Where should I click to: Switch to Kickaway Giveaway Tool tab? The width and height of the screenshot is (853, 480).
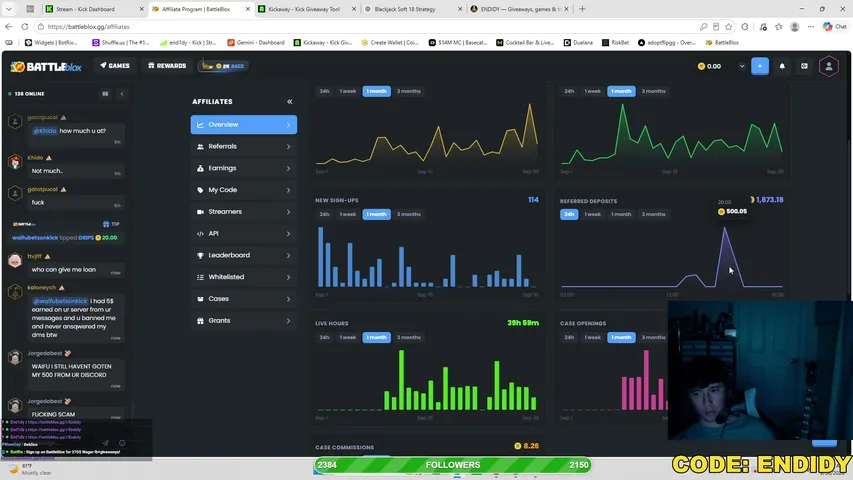[x=307, y=9]
